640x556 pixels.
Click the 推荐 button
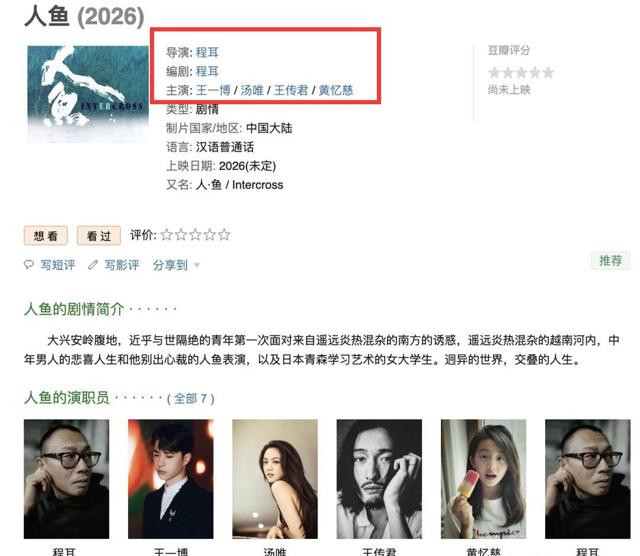click(611, 260)
